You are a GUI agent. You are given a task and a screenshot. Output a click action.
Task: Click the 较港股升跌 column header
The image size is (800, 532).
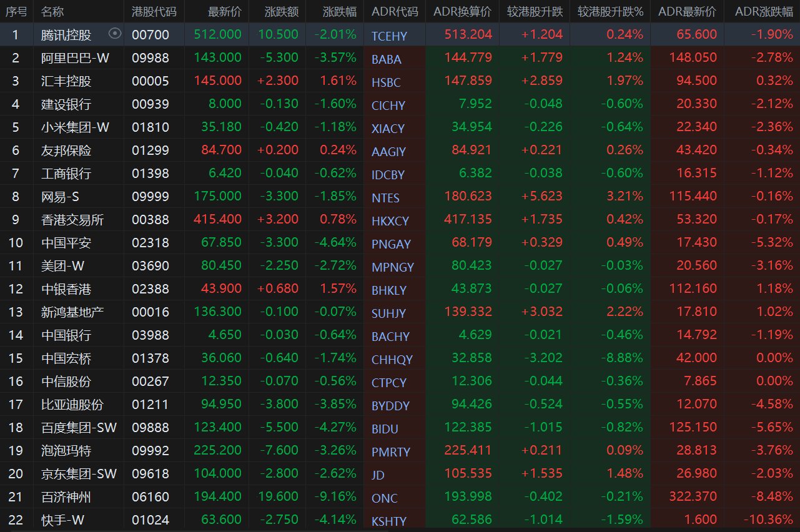coord(535,12)
